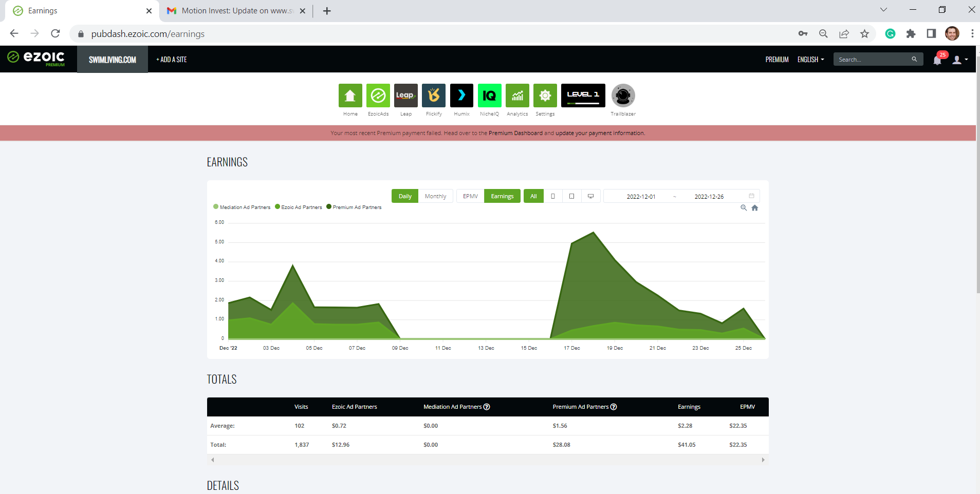The image size is (980, 494).
Task: Toggle Premium Ad Partners legend series
Action: click(354, 207)
